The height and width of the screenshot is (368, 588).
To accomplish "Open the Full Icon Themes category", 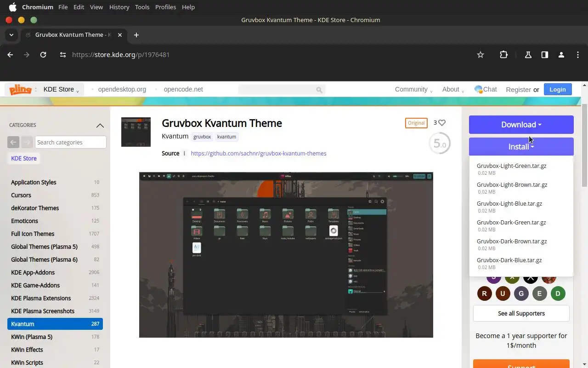I will (x=55, y=234).
